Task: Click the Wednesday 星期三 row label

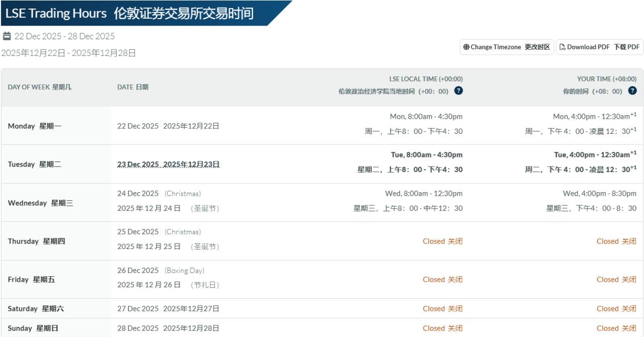Action: [40, 203]
